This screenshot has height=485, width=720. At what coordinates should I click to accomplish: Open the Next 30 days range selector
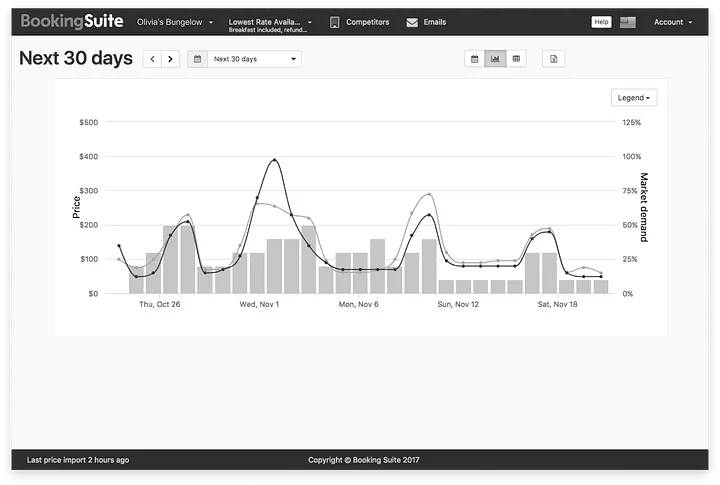tap(254, 59)
